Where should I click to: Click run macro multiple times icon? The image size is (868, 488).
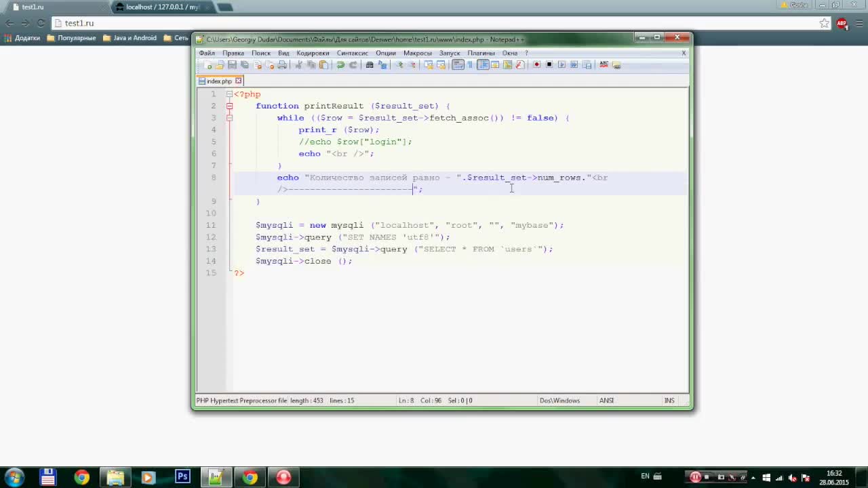(x=574, y=65)
